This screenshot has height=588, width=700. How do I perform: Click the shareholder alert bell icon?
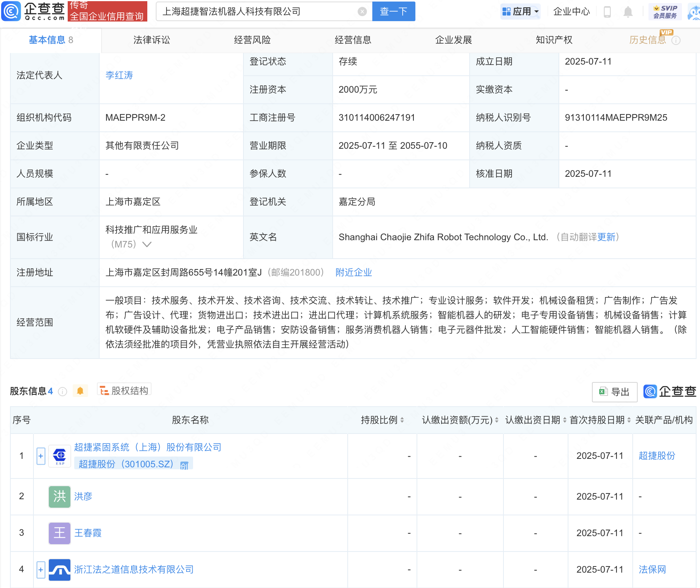[x=80, y=391]
